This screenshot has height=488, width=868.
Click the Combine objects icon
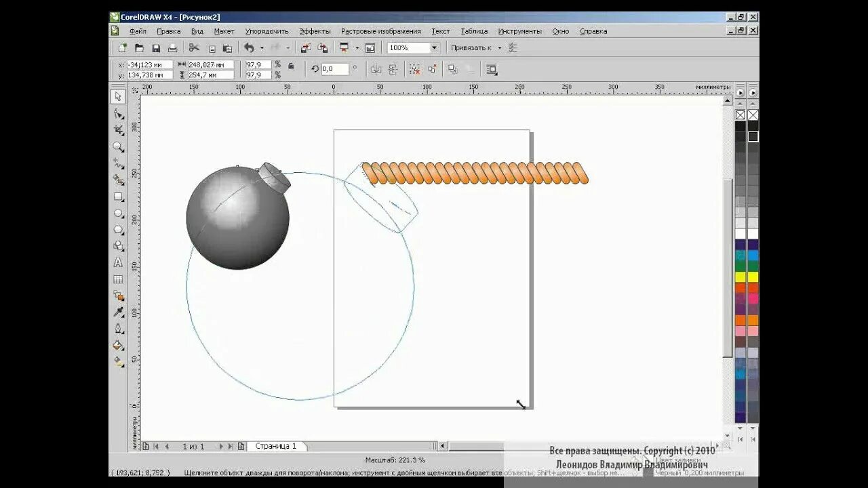453,69
